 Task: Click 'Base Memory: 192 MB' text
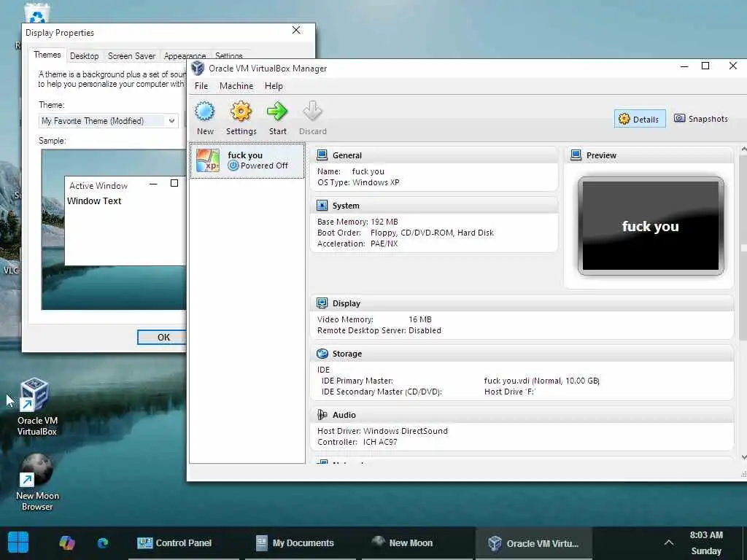tap(357, 222)
